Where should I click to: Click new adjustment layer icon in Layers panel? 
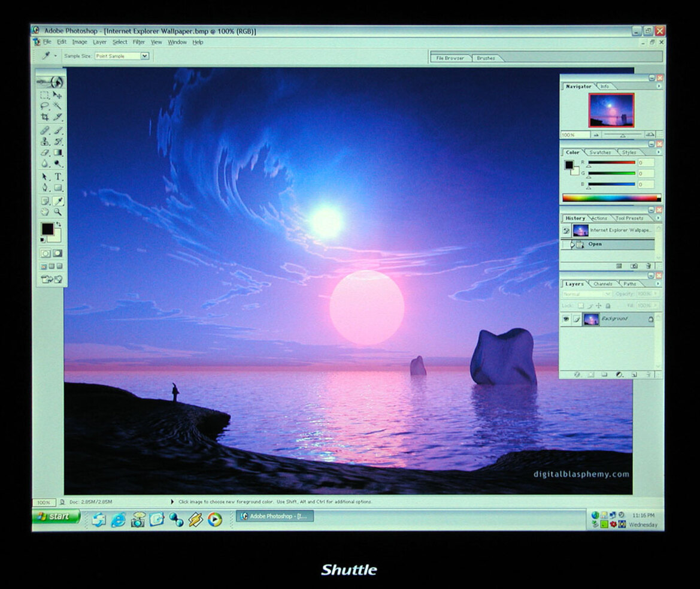point(619,374)
